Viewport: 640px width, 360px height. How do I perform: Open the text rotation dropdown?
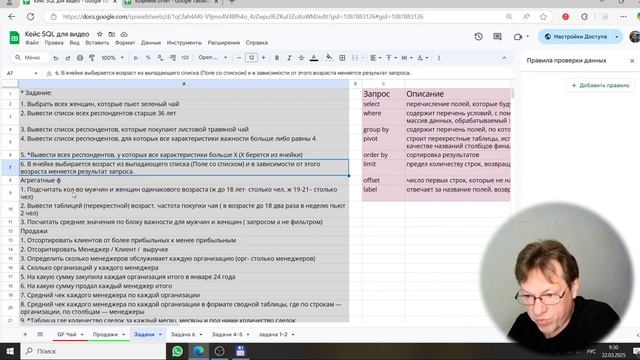[x=422, y=58]
